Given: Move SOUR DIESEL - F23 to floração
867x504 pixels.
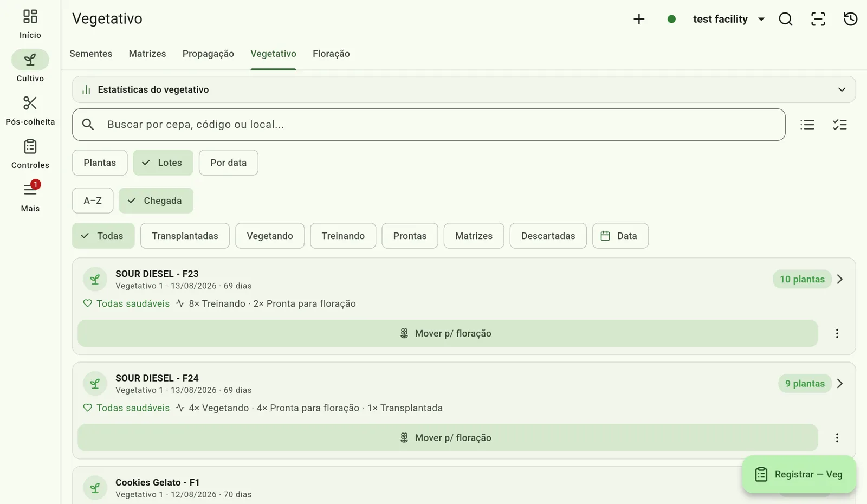Looking at the screenshot, I should point(448,333).
